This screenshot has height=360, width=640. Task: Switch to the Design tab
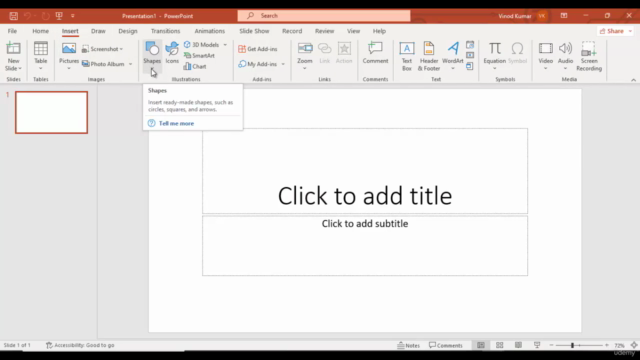pyautogui.click(x=128, y=31)
